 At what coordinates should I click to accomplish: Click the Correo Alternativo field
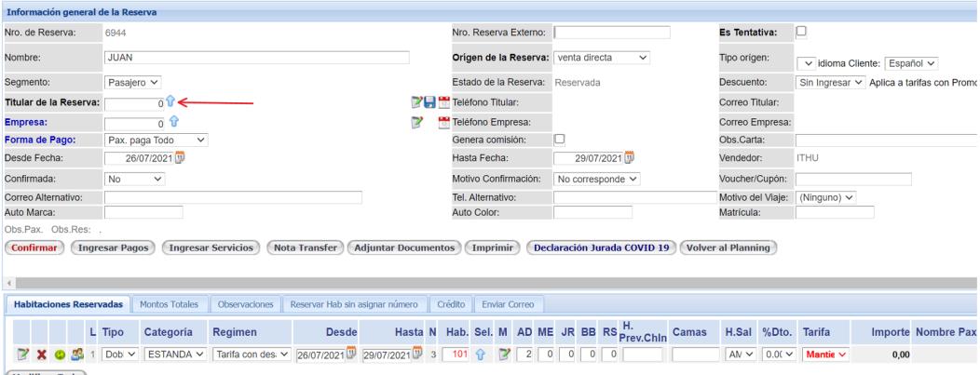pyautogui.click(x=233, y=197)
